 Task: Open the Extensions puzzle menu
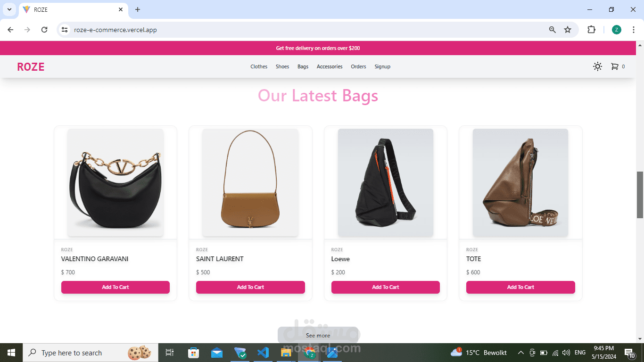click(x=591, y=30)
